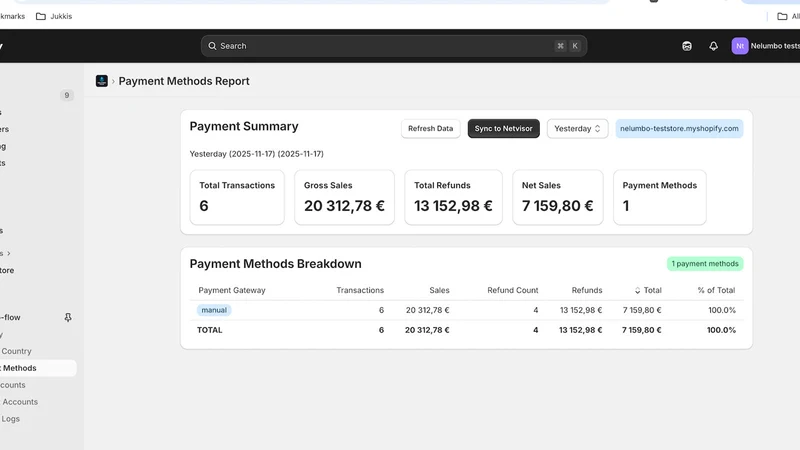Click the Total Transactions card
800x450 pixels.
[x=237, y=197]
